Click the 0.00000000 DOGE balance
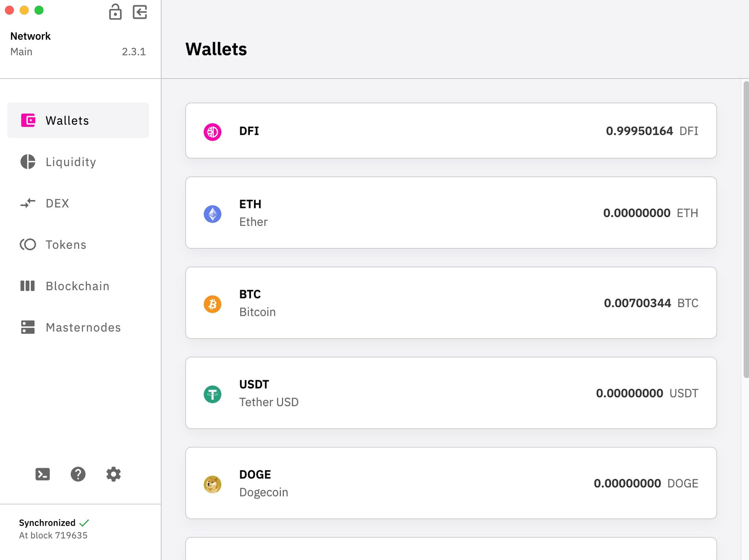Viewport: 749px width, 560px height. tap(646, 483)
